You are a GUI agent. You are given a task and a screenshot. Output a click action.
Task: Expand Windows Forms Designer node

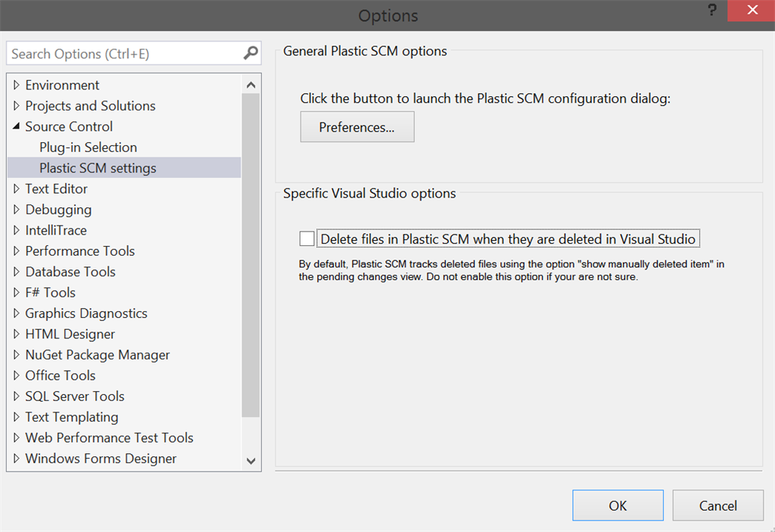[x=17, y=459]
